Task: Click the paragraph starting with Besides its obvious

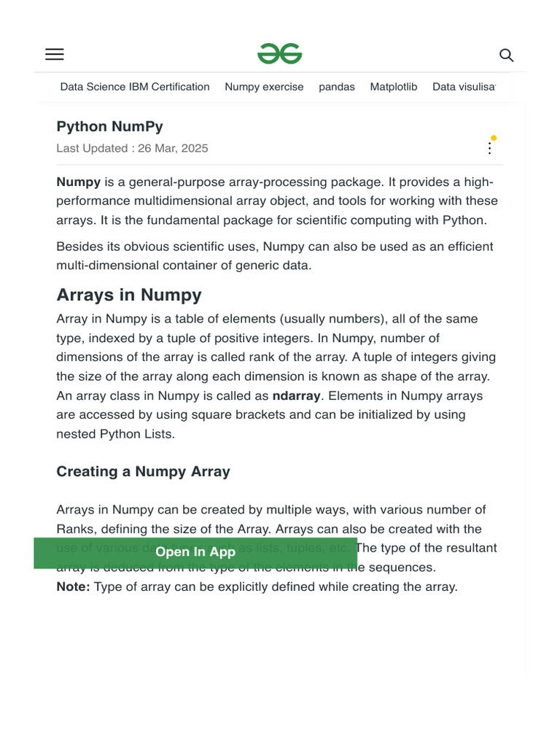Action: tap(274, 255)
